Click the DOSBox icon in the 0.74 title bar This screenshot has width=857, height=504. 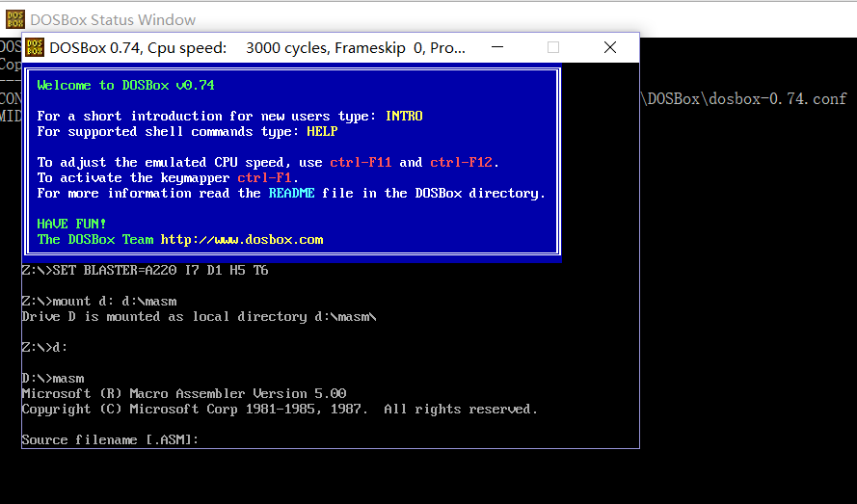[35, 47]
